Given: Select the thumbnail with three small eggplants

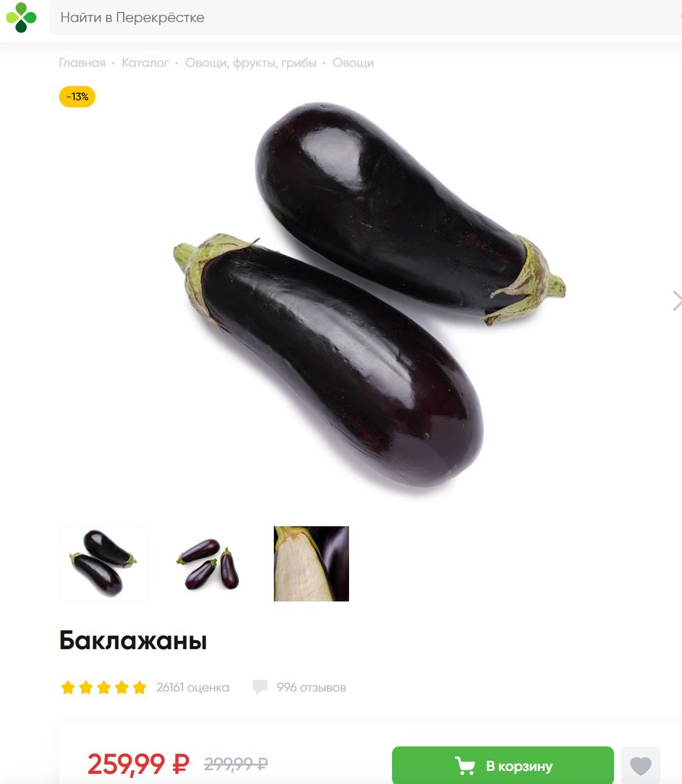Looking at the screenshot, I should 207,563.
